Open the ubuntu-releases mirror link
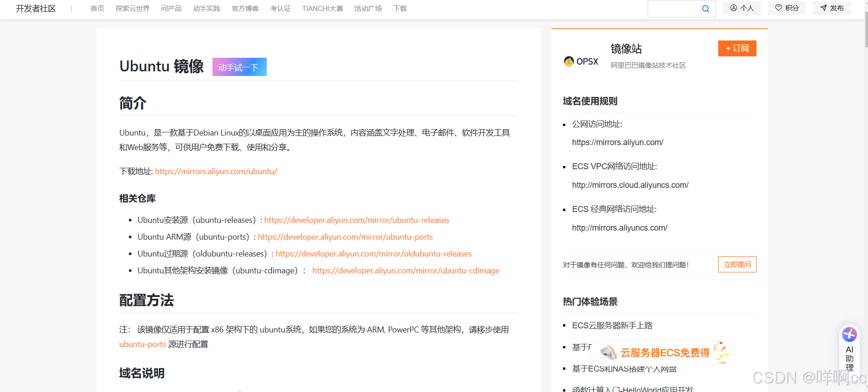The height and width of the screenshot is (392, 868). tap(357, 220)
